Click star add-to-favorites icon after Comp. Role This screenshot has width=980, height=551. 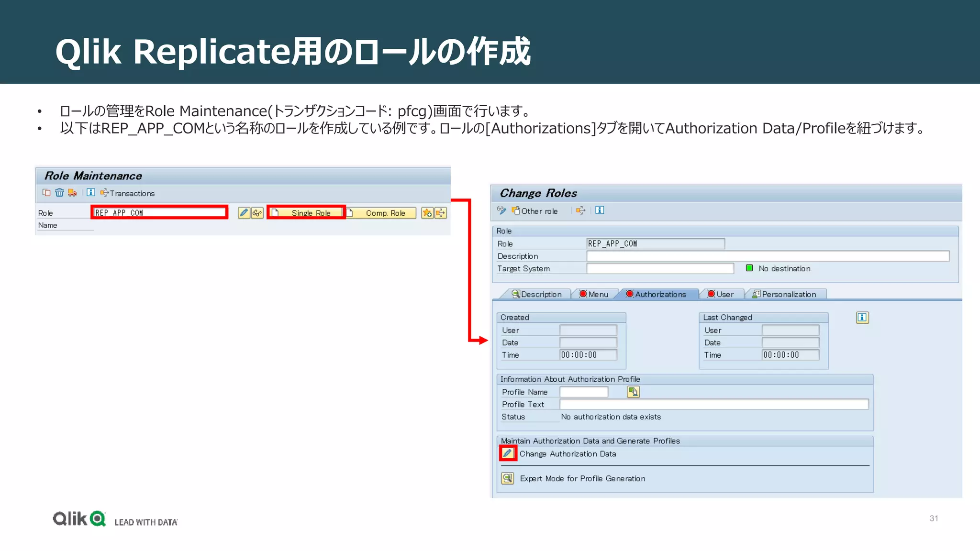click(427, 213)
